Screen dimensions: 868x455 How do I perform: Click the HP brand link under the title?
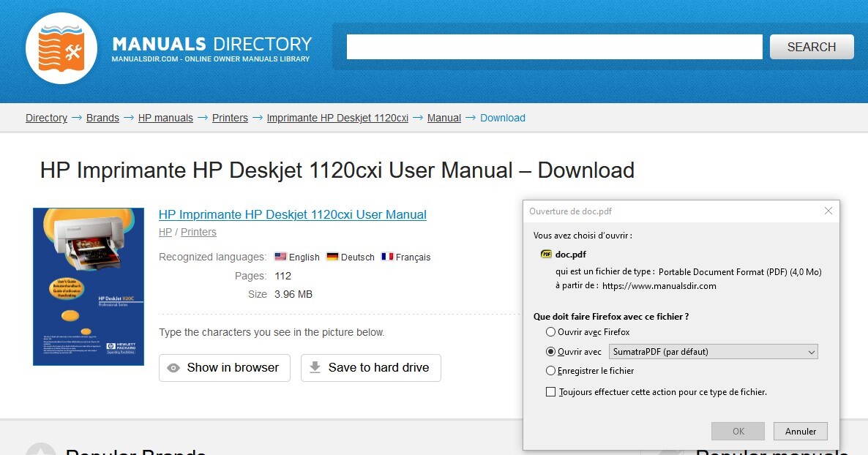click(x=165, y=232)
